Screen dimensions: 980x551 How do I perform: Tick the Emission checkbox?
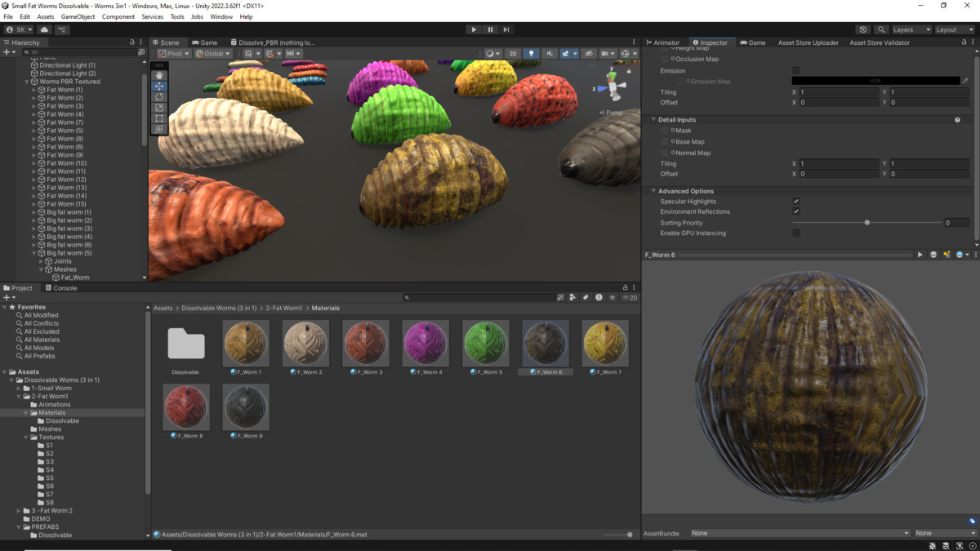coord(796,70)
